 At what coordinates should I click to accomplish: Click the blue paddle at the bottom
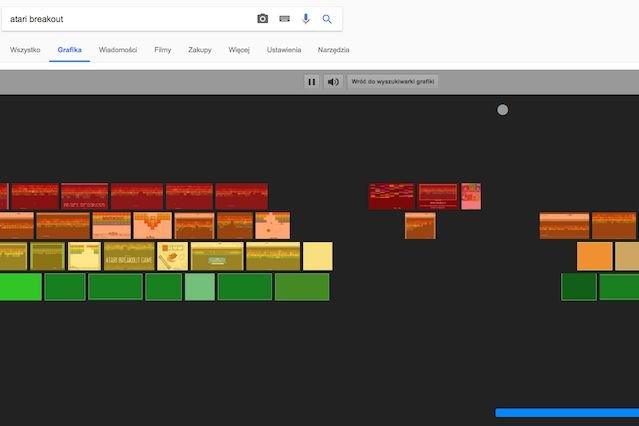pyautogui.click(x=566, y=412)
